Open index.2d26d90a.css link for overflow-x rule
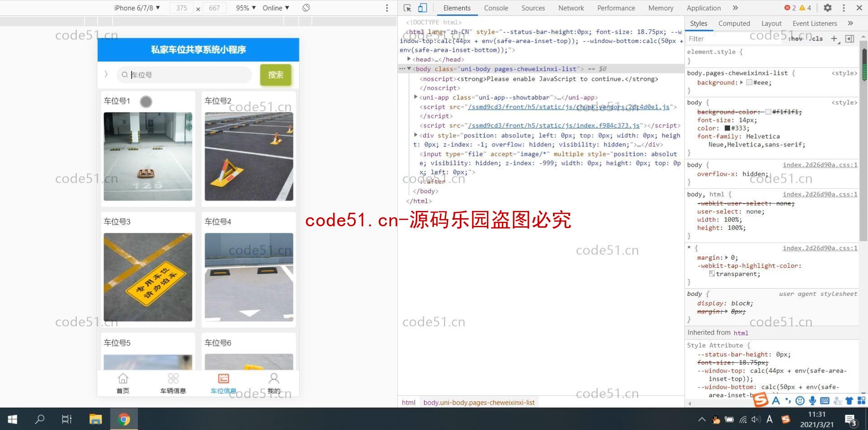Screen dimensions: 868x430 click(820, 165)
